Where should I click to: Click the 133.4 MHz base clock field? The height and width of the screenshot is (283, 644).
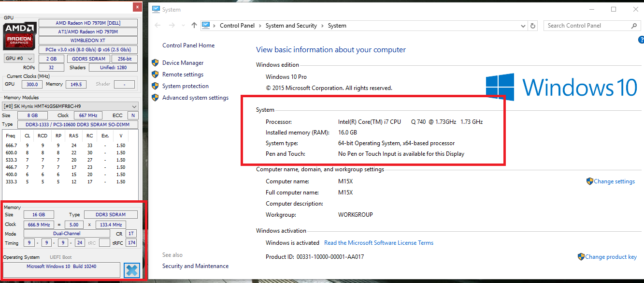112,224
